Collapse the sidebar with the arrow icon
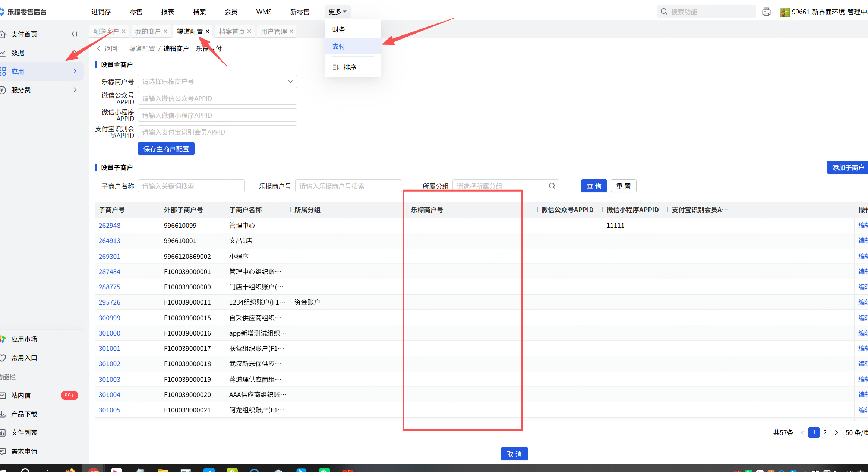The height and width of the screenshot is (472, 868). coord(74,34)
